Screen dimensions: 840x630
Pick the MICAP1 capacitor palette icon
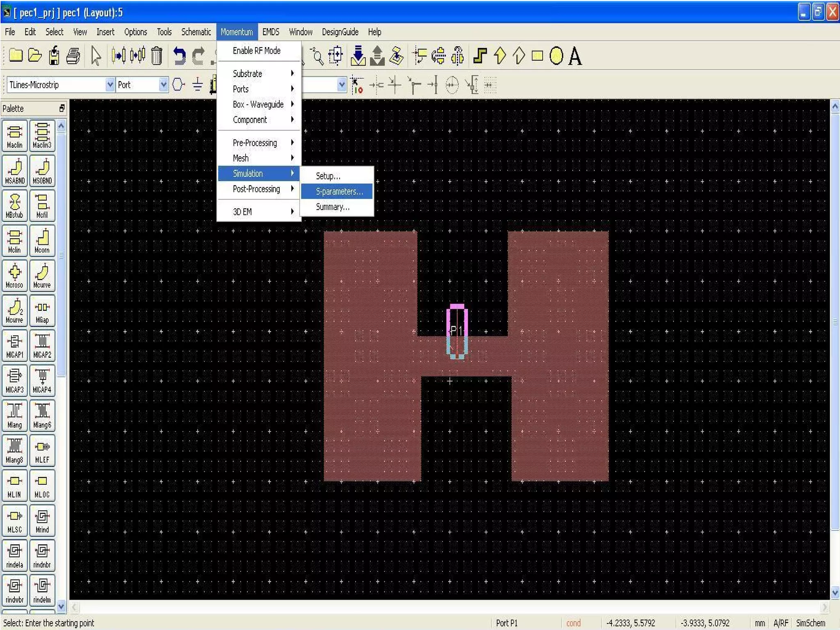click(x=15, y=346)
